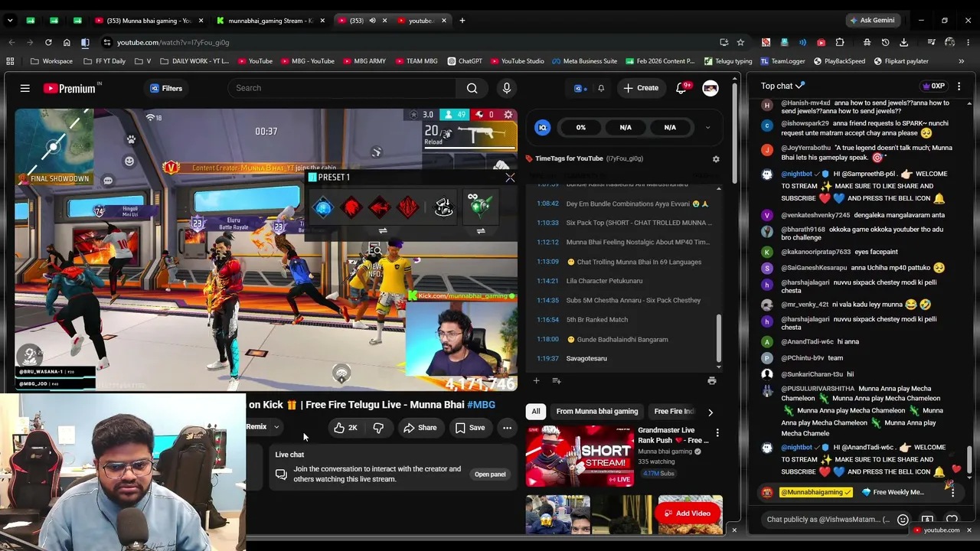The height and width of the screenshot is (551, 980).
Task: Bookmark this page with the star
Action: pos(740,42)
